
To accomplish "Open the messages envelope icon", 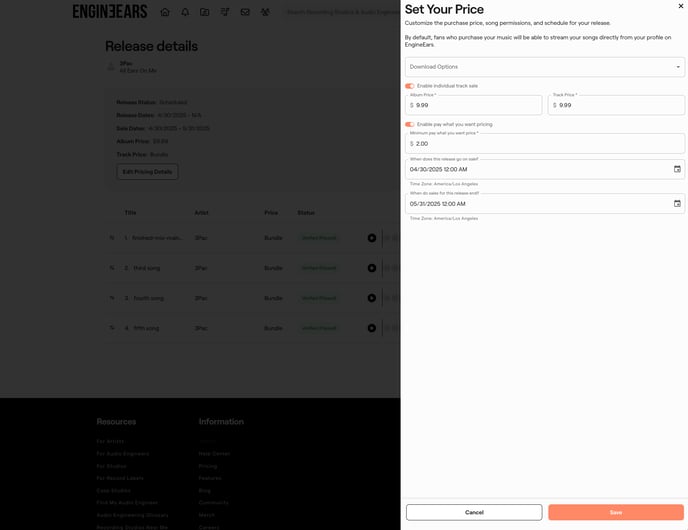I will 245,12.
